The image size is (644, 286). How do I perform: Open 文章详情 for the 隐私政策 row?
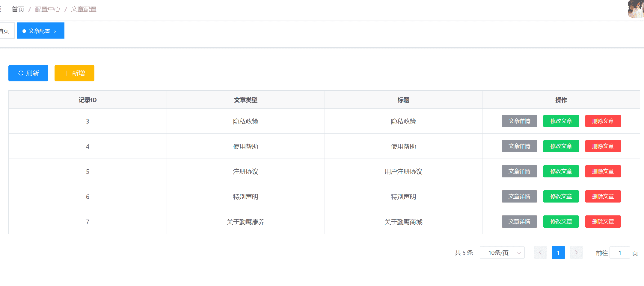519,121
